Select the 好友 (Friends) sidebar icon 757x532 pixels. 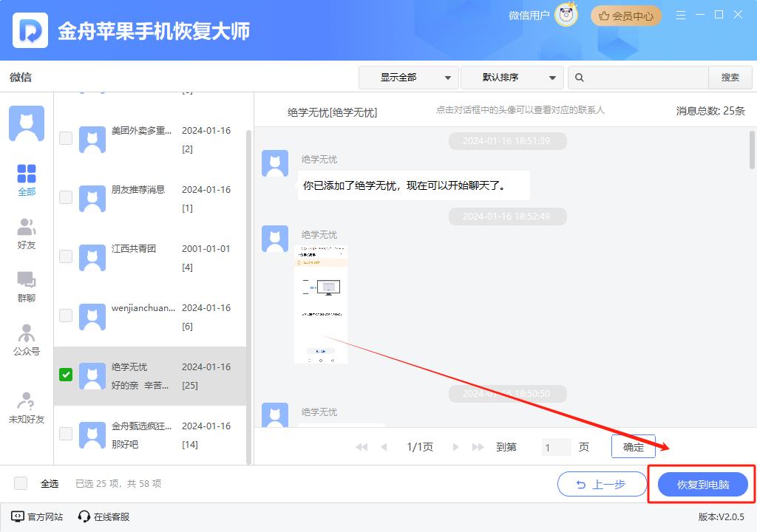point(27,229)
